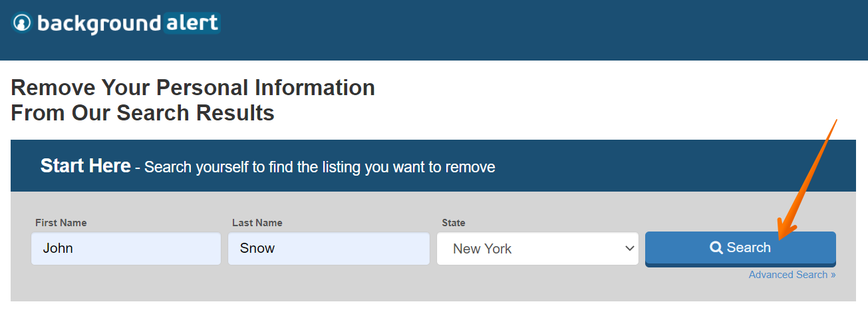868x316 pixels.
Task: Click the "alert" word in the logo
Action: tap(192, 23)
